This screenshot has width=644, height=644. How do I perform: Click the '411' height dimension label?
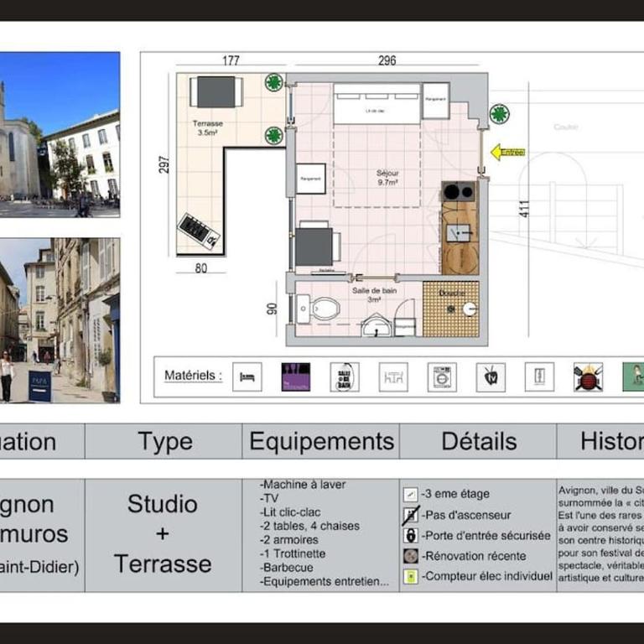(x=524, y=209)
